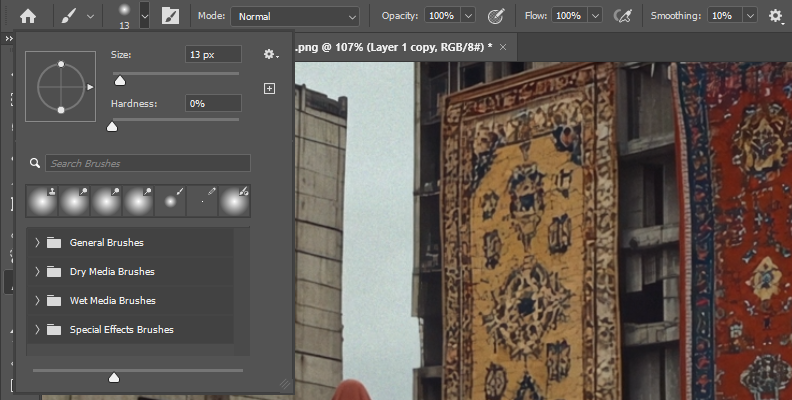Image resolution: width=792 pixels, height=400 pixels.
Task: Click the Home icon in options bar
Action: (27, 16)
